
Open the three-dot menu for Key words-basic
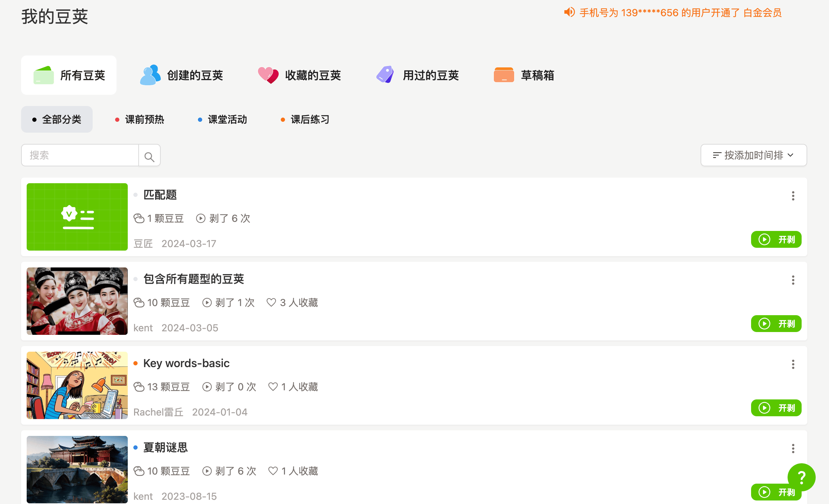coord(793,364)
